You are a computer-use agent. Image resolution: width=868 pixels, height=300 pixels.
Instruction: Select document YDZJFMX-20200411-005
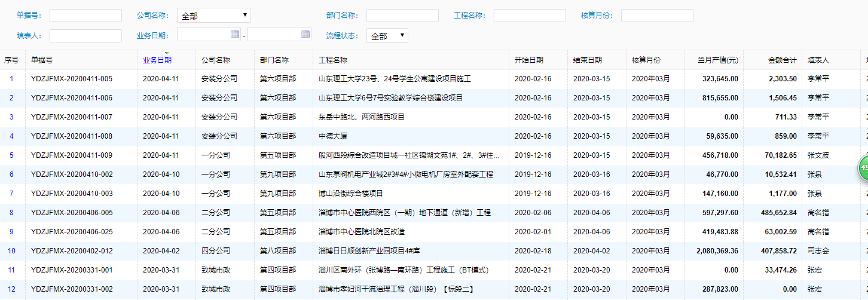click(72, 79)
